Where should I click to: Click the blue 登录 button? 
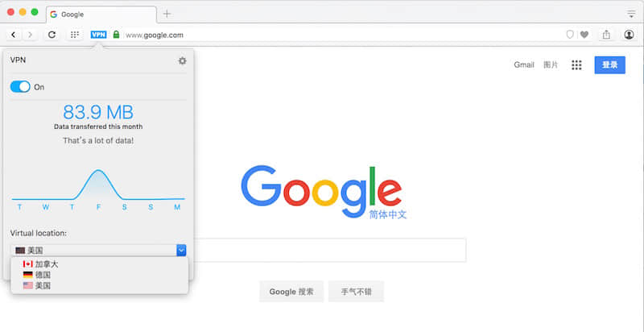(x=609, y=65)
